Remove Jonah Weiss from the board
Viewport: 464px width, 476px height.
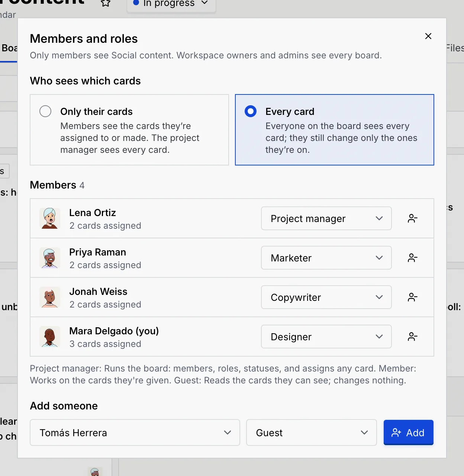413,297
